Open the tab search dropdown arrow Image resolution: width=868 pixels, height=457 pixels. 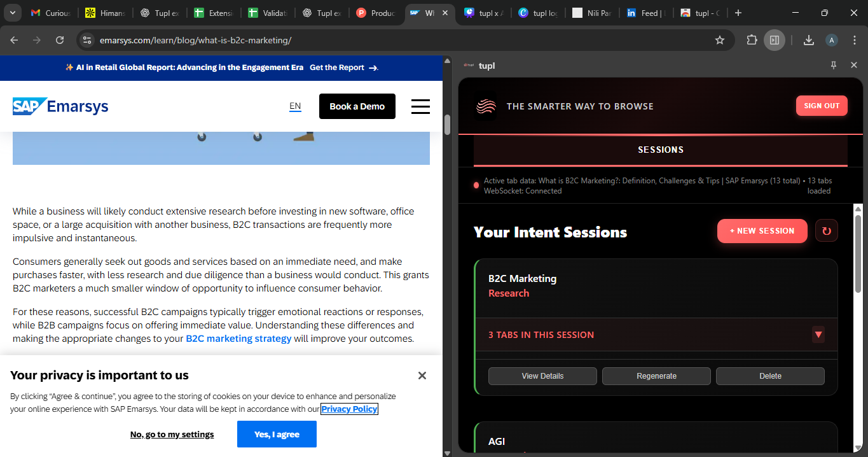tap(13, 13)
